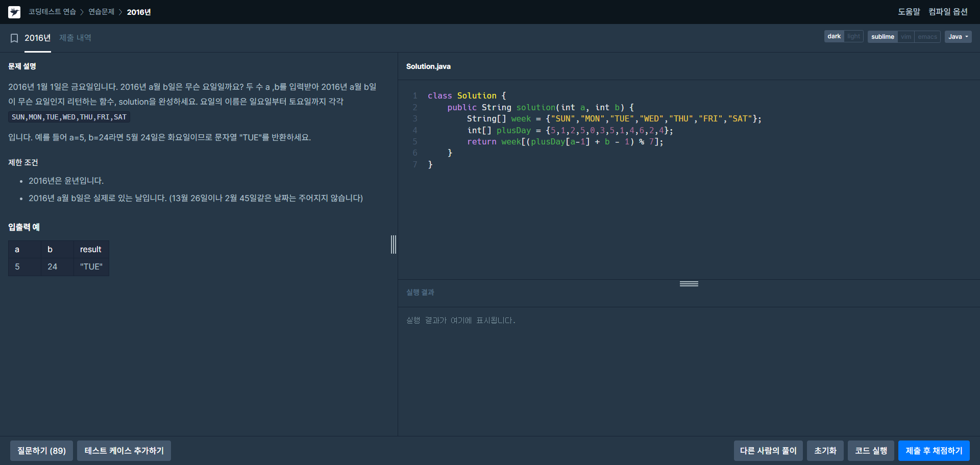This screenshot has width=980, height=465.
Task: Click the 제한 조건 heading
Action: point(23,162)
